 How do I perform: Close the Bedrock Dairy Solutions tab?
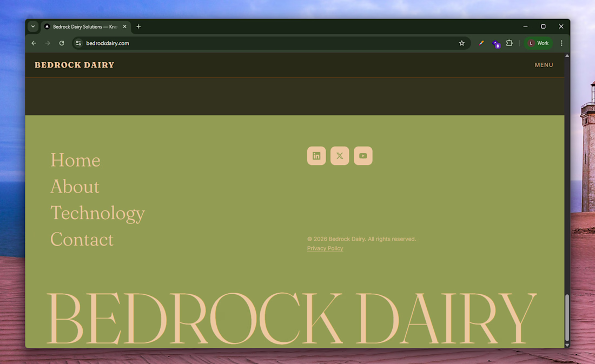coord(124,27)
